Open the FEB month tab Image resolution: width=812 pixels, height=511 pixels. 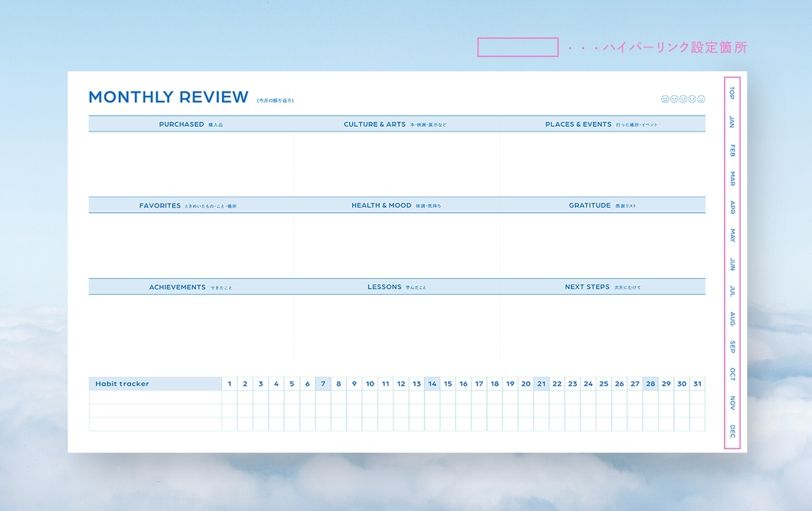pyautogui.click(x=732, y=151)
